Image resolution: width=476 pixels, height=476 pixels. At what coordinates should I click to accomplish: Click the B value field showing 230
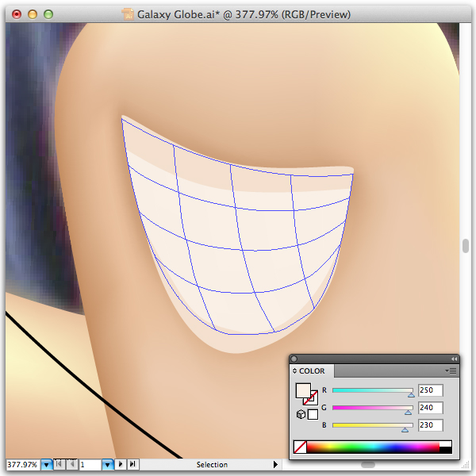[431, 425]
